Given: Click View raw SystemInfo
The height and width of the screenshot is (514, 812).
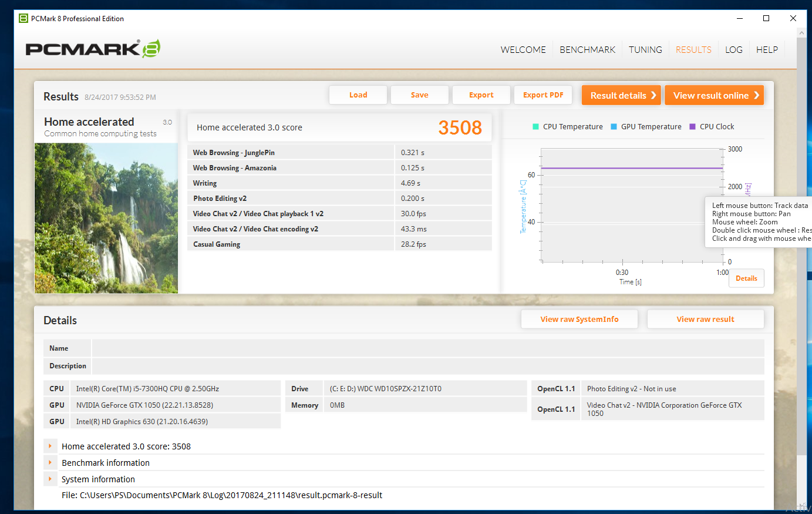Looking at the screenshot, I should [x=579, y=320].
